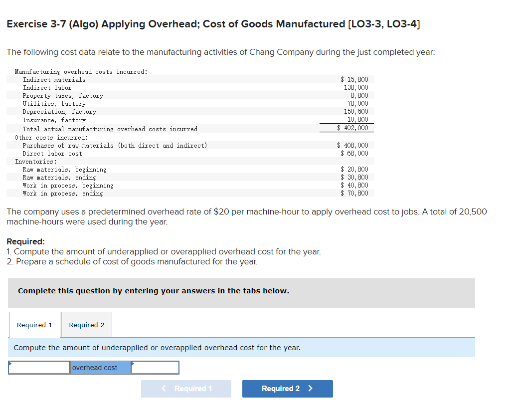The height and width of the screenshot is (420, 516).
Task: Open the first answer cell's dropdown marker
Action: tap(10, 365)
